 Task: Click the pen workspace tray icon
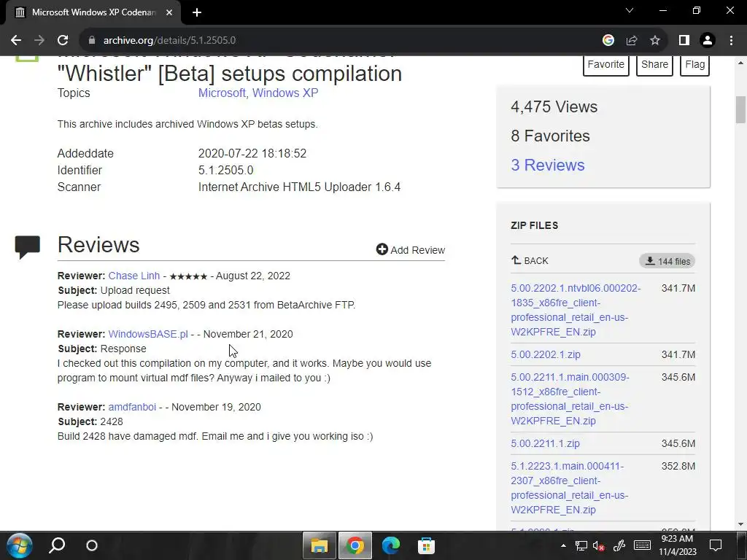tap(619, 545)
